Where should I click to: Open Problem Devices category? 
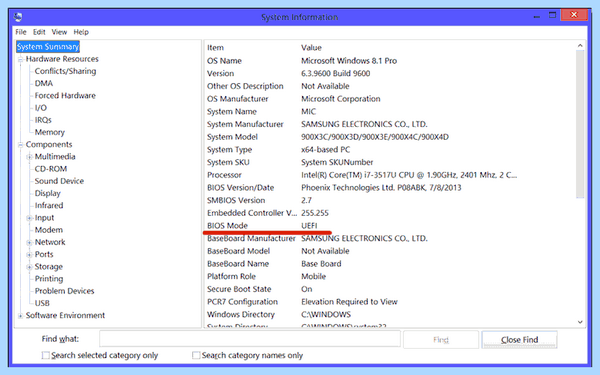click(x=64, y=291)
